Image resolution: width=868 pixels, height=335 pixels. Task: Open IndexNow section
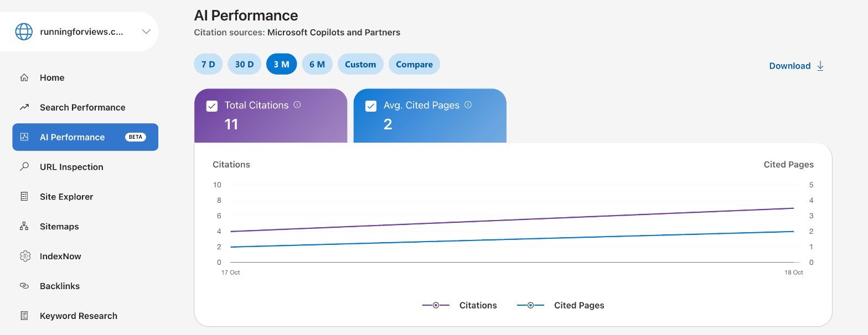(x=60, y=257)
